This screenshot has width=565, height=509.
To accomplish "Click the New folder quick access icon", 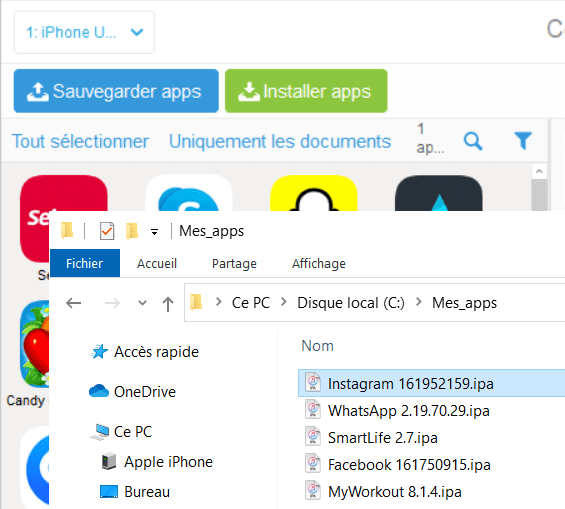I will (132, 231).
